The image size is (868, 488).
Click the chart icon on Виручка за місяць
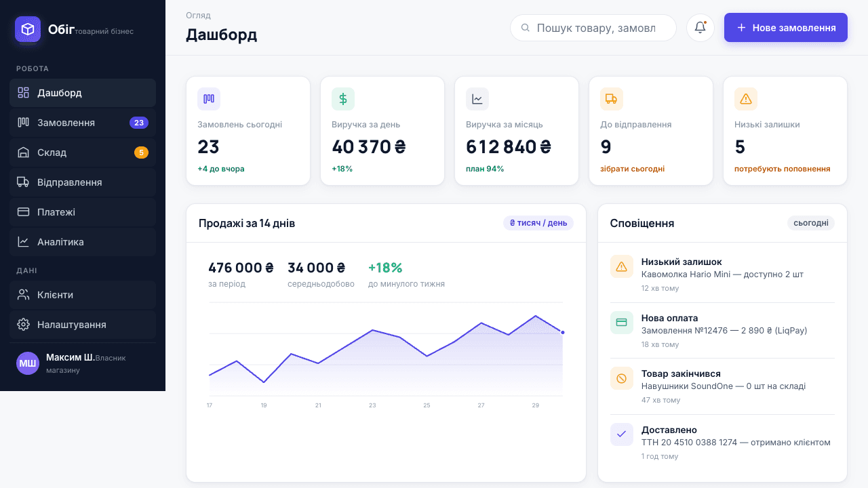point(477,99)
